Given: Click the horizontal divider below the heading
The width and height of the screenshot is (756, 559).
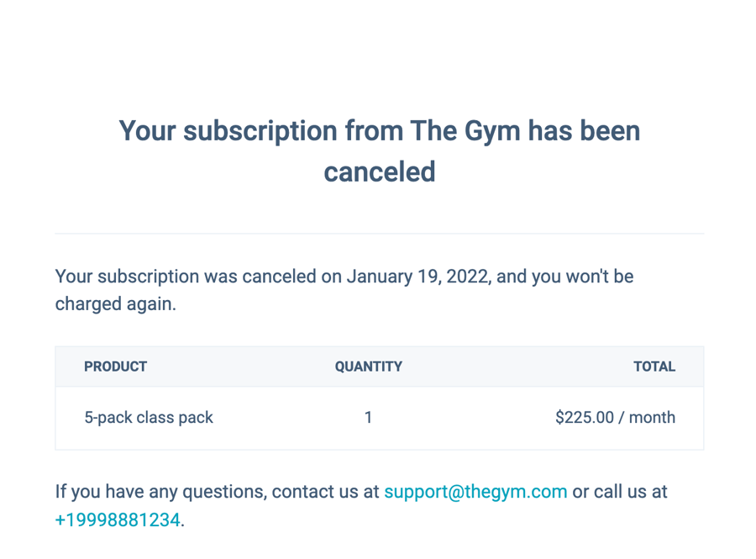Looking at the screenshot, I should click(x=379, y=234).
